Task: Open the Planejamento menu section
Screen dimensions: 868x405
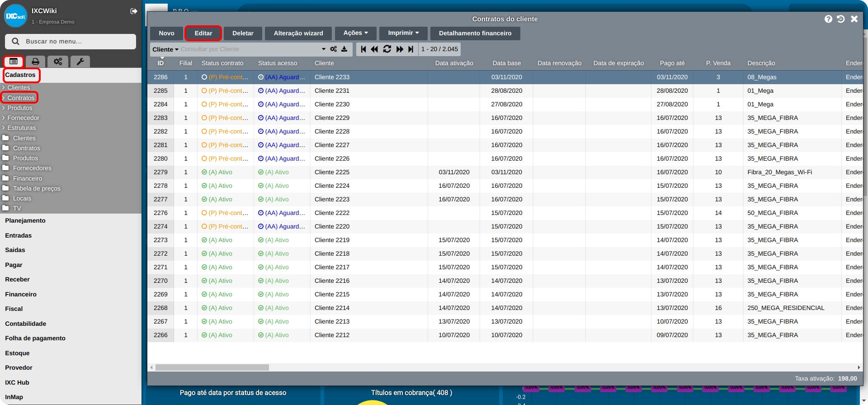Action: (x=25, y=221)
